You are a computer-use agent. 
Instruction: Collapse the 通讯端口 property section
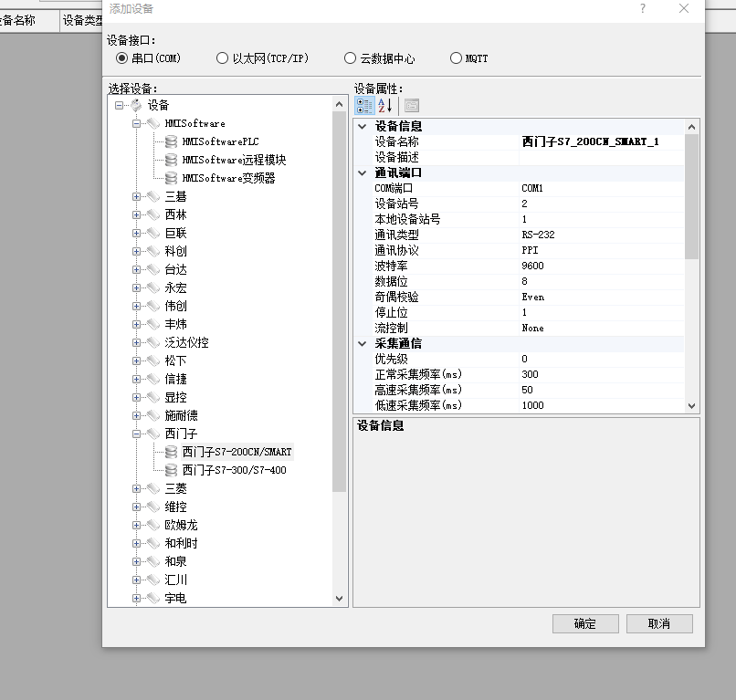point(363,172)
